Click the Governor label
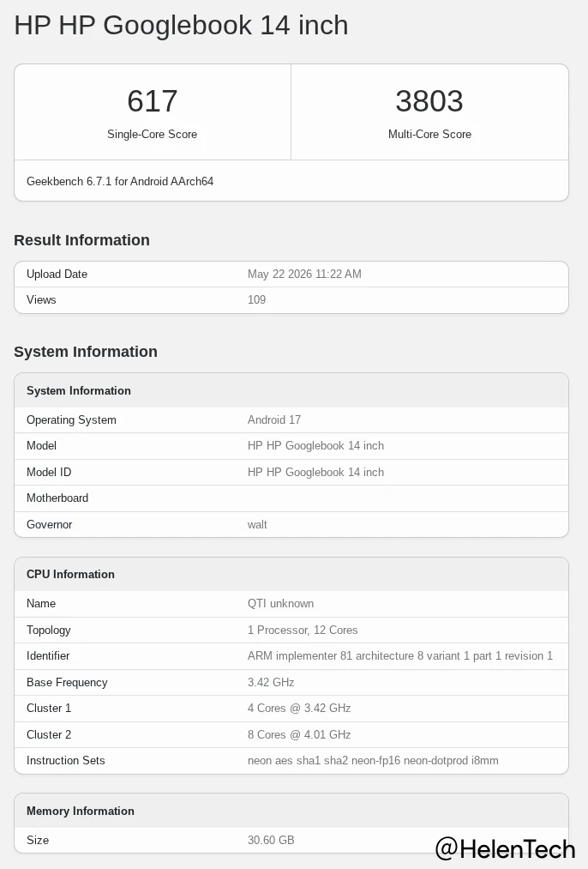Image resolution: width=588 pixels, height=869 pixels. pyautogui.click(x=49, y=524)
